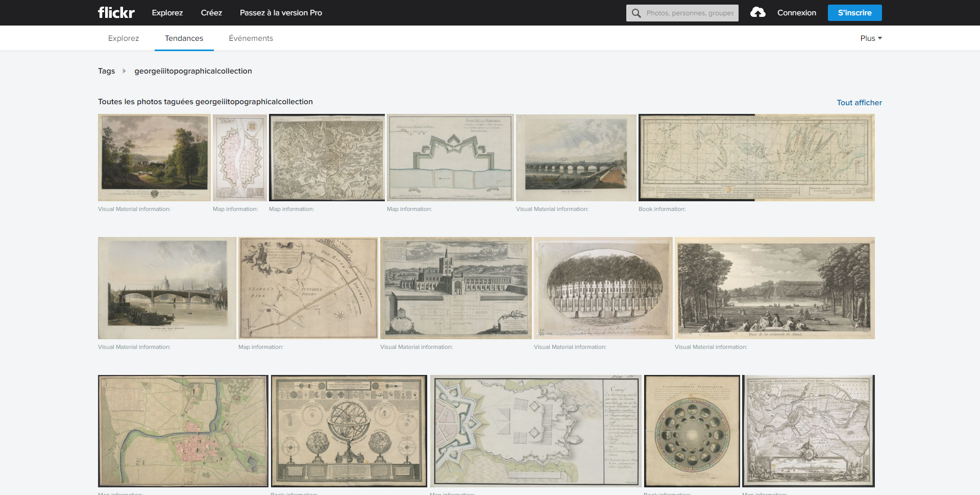Switch to the Explorez tab
980x495 pixels.
[x=123, y=38]
